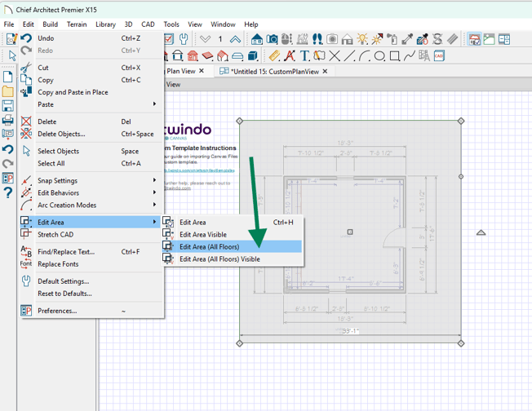
Task: Click the Material Eyedropper icon
Action: pyautogui.click(x=407, y=39)
